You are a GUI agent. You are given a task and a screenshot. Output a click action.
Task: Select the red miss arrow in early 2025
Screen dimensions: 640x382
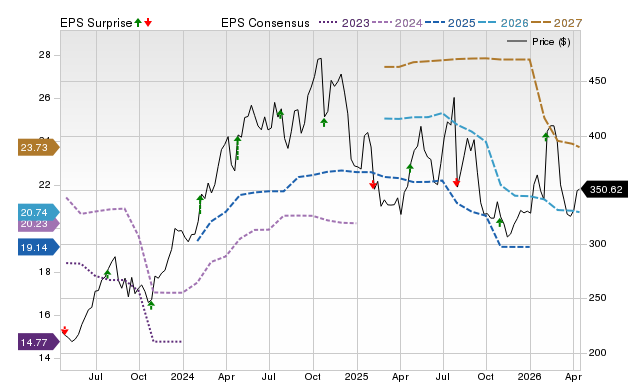pos(373,184)
